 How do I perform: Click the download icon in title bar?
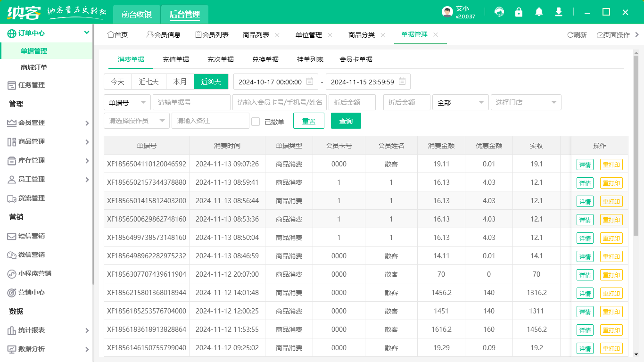[x=559, y=12]
